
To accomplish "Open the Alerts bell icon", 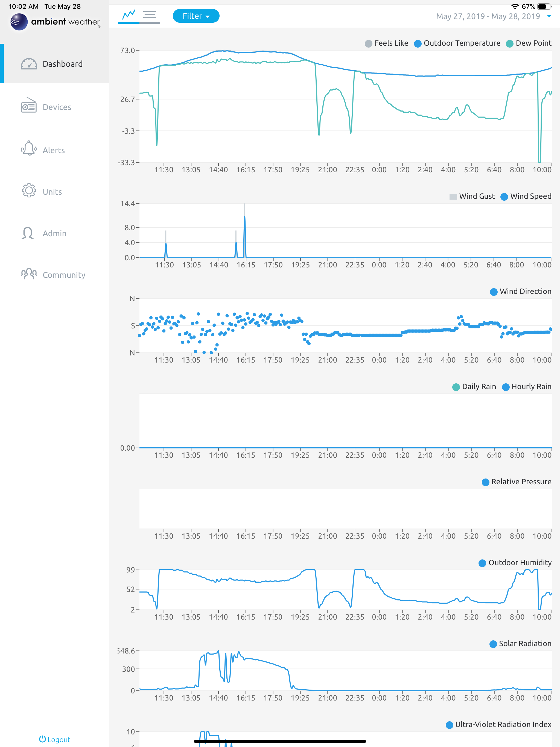I will click(x=29, y=148).
